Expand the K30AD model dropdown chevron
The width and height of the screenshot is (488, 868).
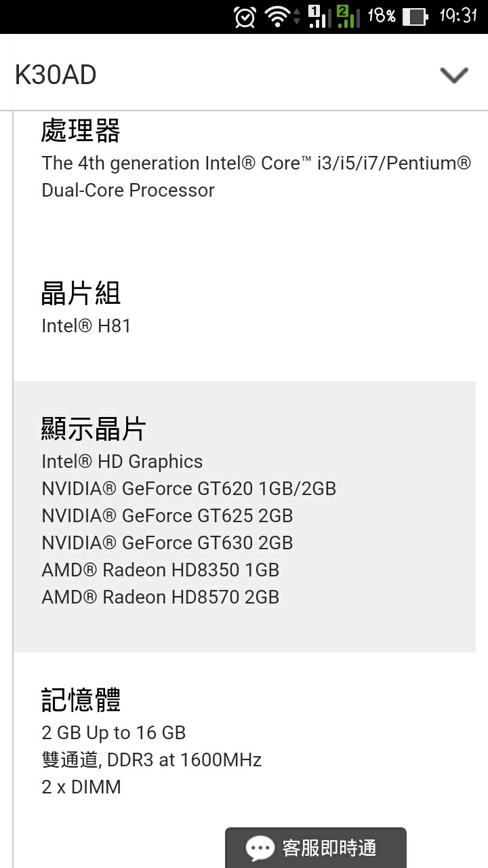click(x=454, y=75)
